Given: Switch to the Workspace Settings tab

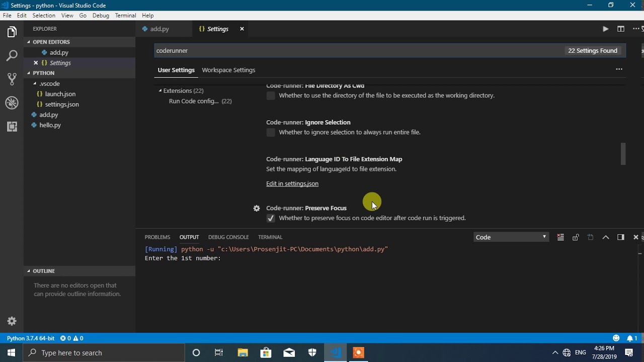Looking at the screenshot, I should click(x=228, y=70).
